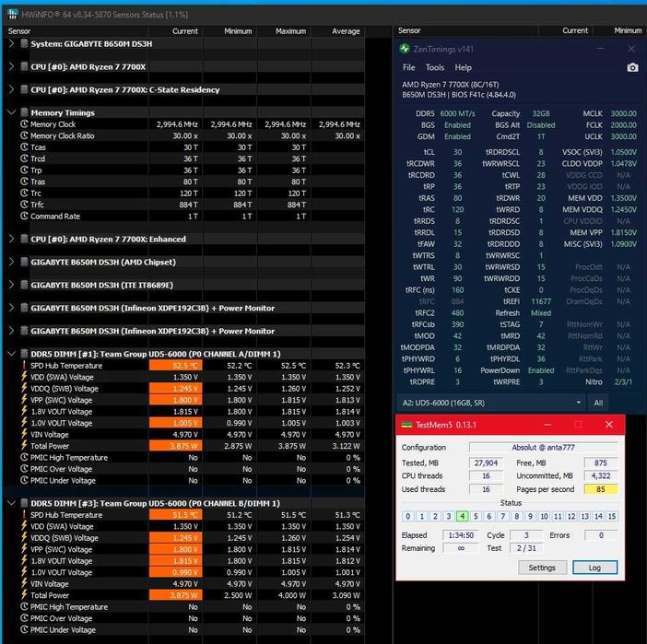This screenshot has height=644, width=647.
Task: Close the TestMem5 window
Action: click(609, 425)
